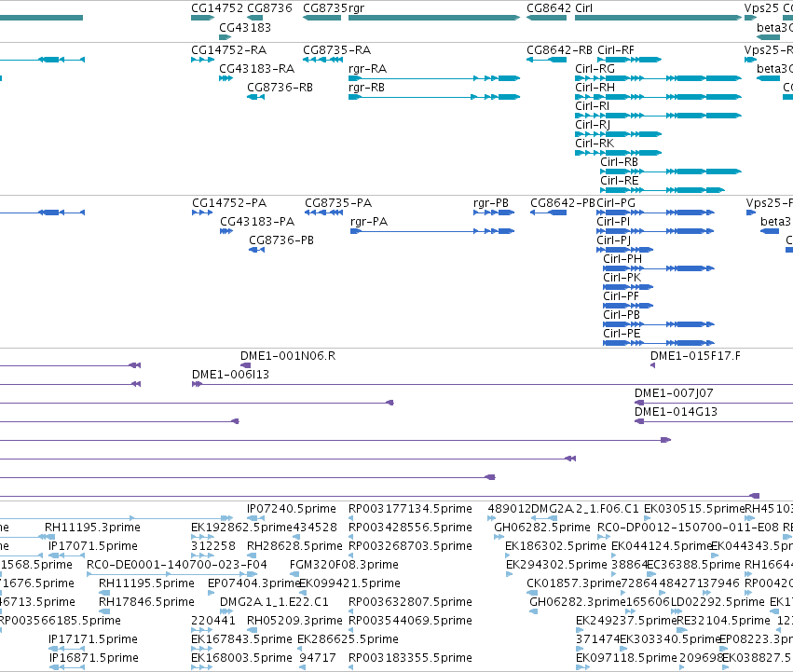Click the RP003632807.5prime EST label
This screenshot has width=793, height=672.
point(410,602)
